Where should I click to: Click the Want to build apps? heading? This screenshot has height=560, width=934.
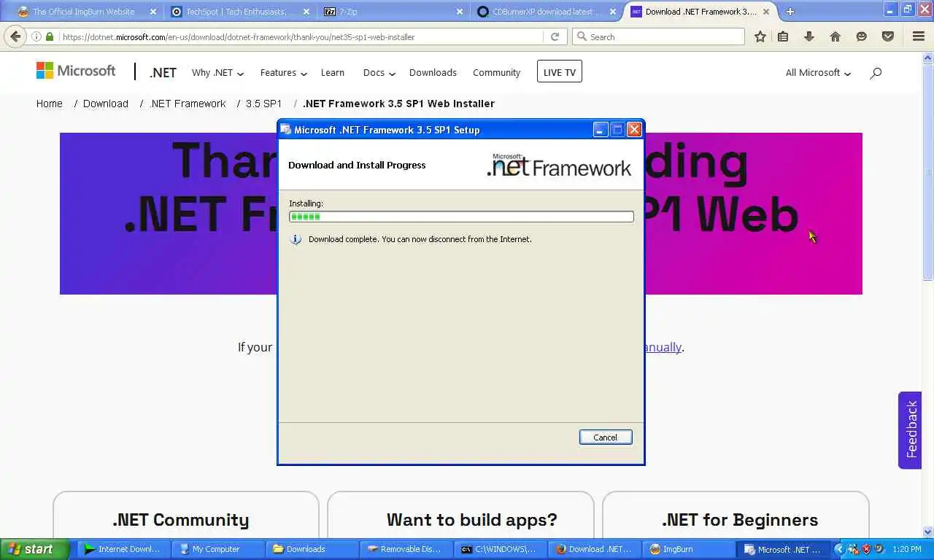click(x=471, y=520)
